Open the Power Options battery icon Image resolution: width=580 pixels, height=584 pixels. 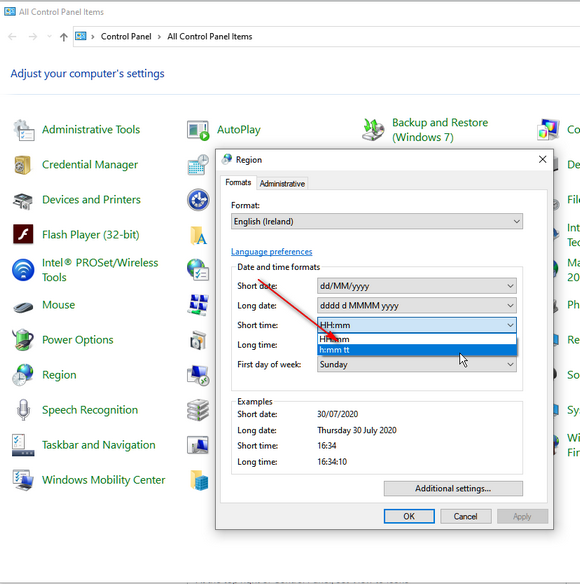[23, 340]
